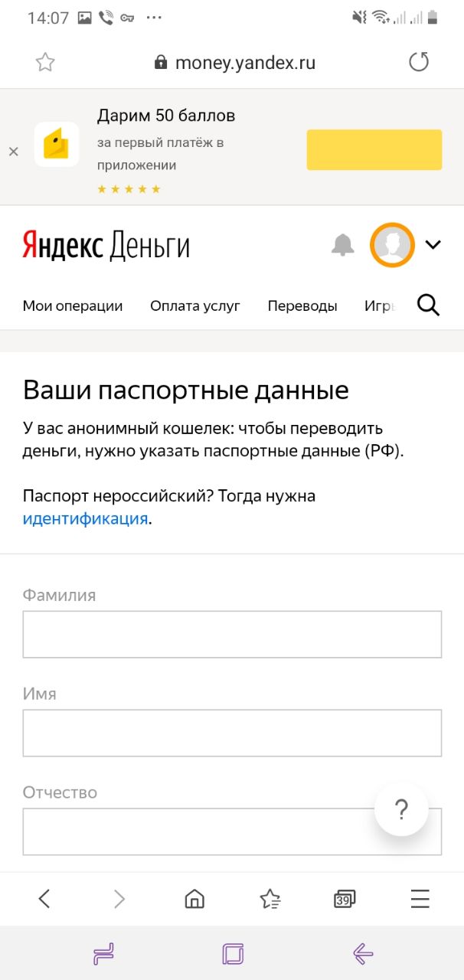
Task: Tap the user profile avatar
Action: click(x=392, y=245)
